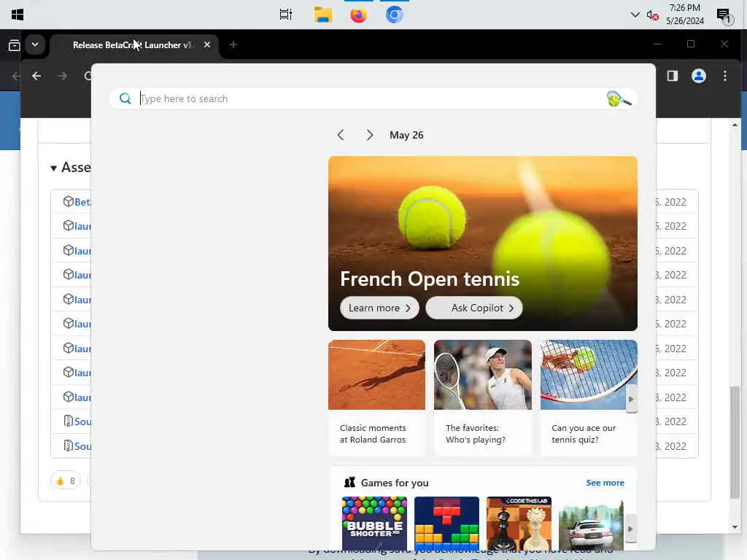The image size is (747, 560).
Task: Open a new browser tab
Action: click(233, 44)
